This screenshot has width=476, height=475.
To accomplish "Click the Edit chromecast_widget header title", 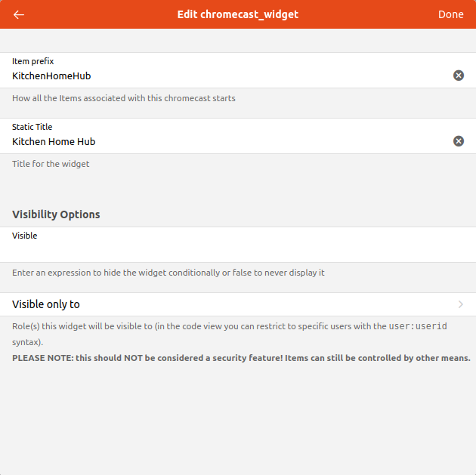I will pyautogui.click(x=238, y=14).
